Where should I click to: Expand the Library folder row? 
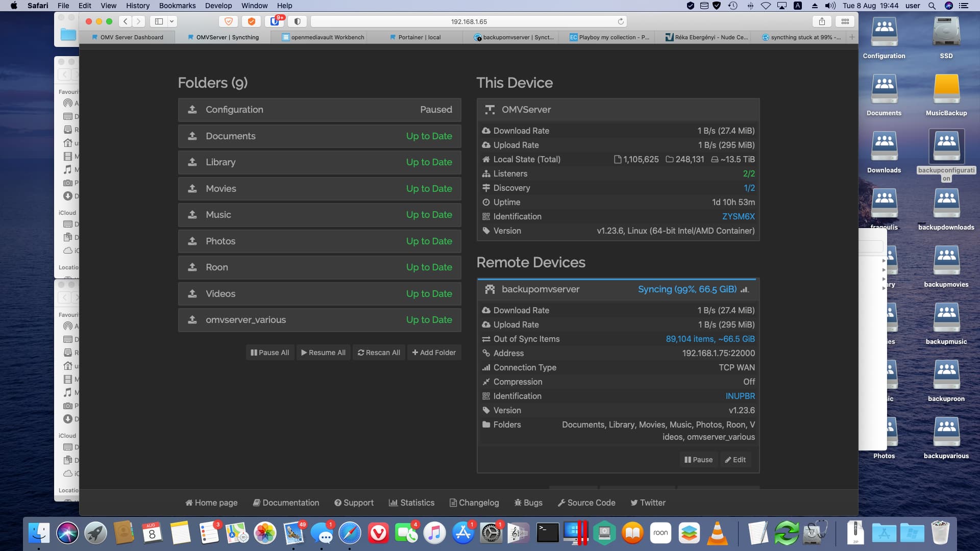pos(320,162)
